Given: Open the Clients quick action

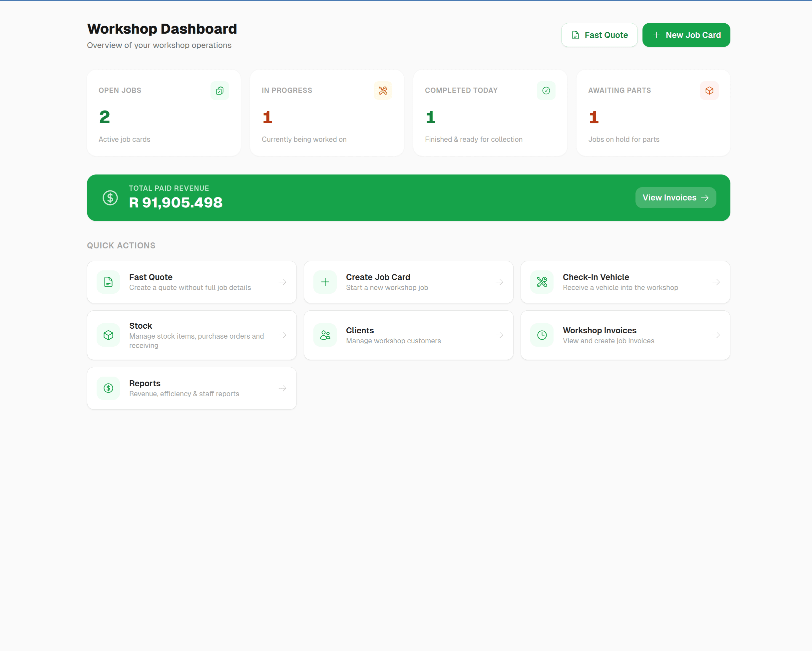Looking at the screenshot, I should (409, 335).
